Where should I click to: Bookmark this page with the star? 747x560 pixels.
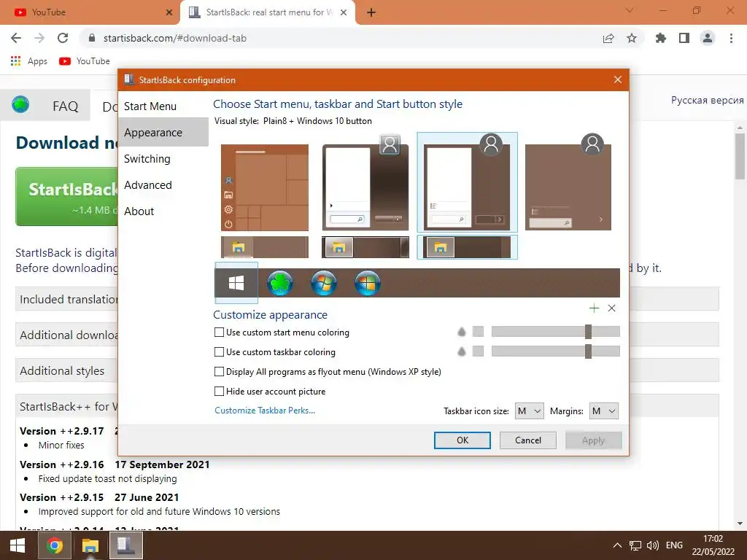point(632,38)
